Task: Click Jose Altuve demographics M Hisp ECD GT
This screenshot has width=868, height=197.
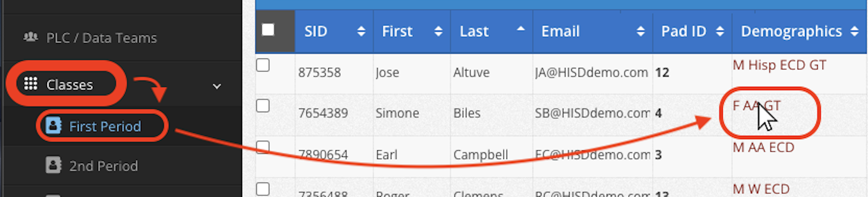Action: click(779, 65)
